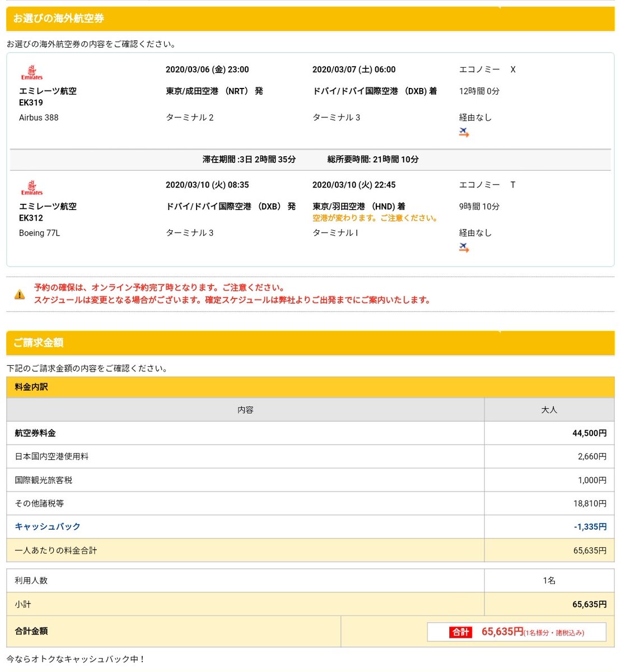Image resolution: width=621 pixels, height=672 pixels.
Task: Click the direct-flight plane icon under EK312
Action: click(x=464, y=248)
